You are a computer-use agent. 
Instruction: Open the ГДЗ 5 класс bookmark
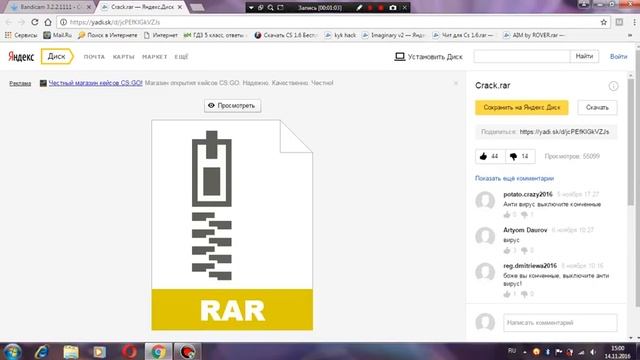point(215,36)
